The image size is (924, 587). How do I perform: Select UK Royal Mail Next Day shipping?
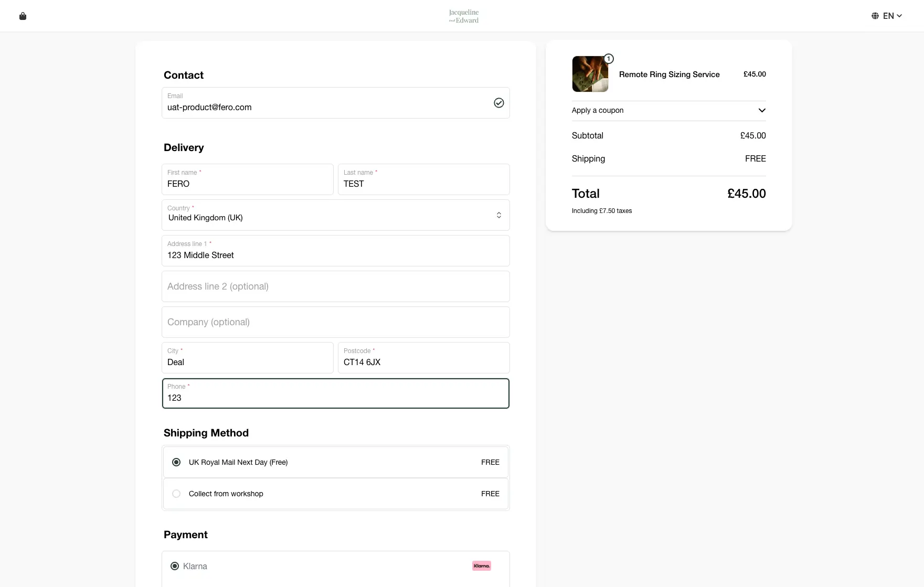[176, 462]
